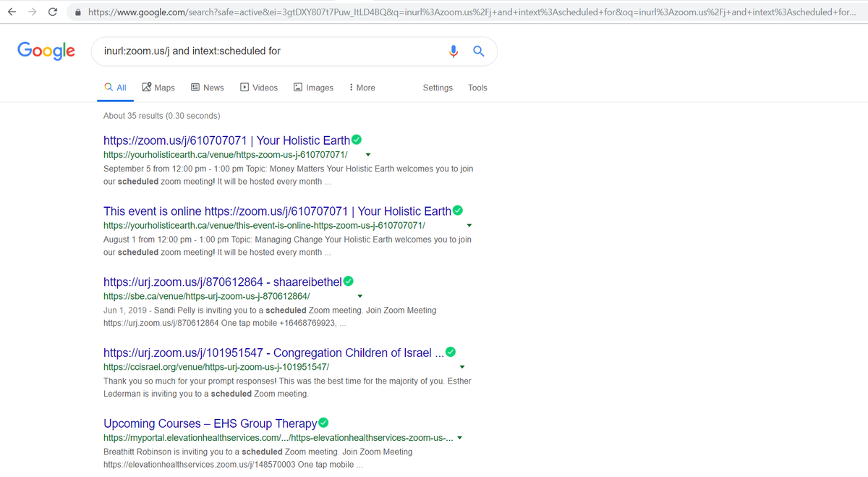This screenshot has width=868, height=477.
Task: Click the browser forward arrow
Action: [33, 12]
